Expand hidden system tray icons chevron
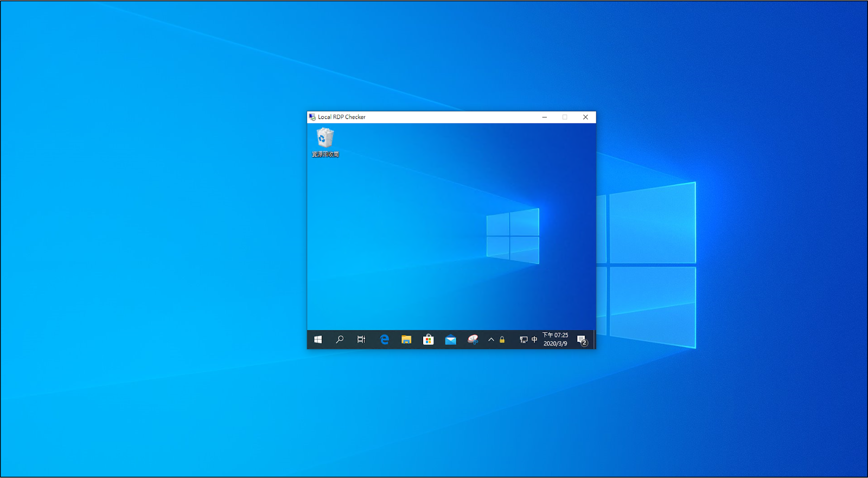This screenshot has width=868, height=478. [491, 340]
